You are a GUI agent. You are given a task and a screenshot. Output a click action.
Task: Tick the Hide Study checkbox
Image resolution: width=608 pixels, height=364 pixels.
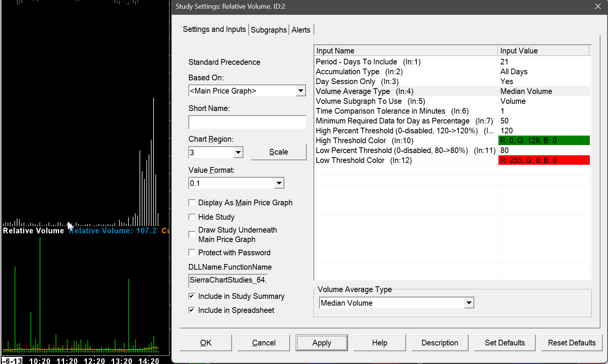(x=192, y=217)
